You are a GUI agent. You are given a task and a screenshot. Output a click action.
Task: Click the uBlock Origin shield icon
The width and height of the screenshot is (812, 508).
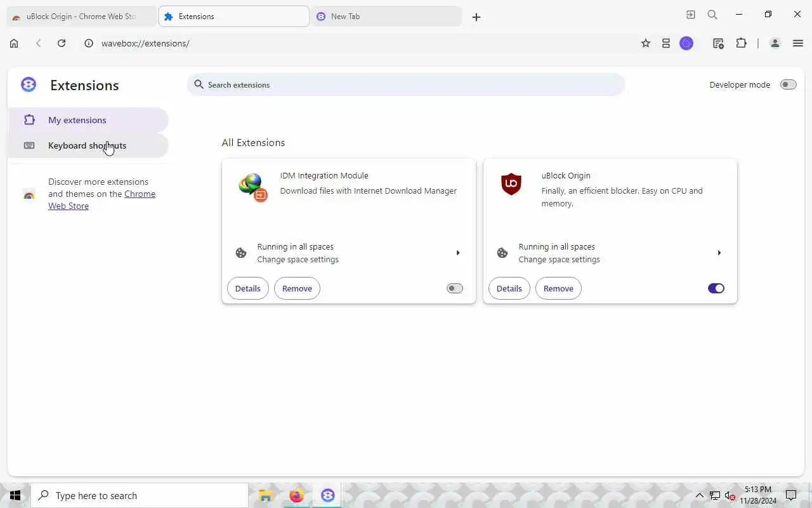click(511, 184)
